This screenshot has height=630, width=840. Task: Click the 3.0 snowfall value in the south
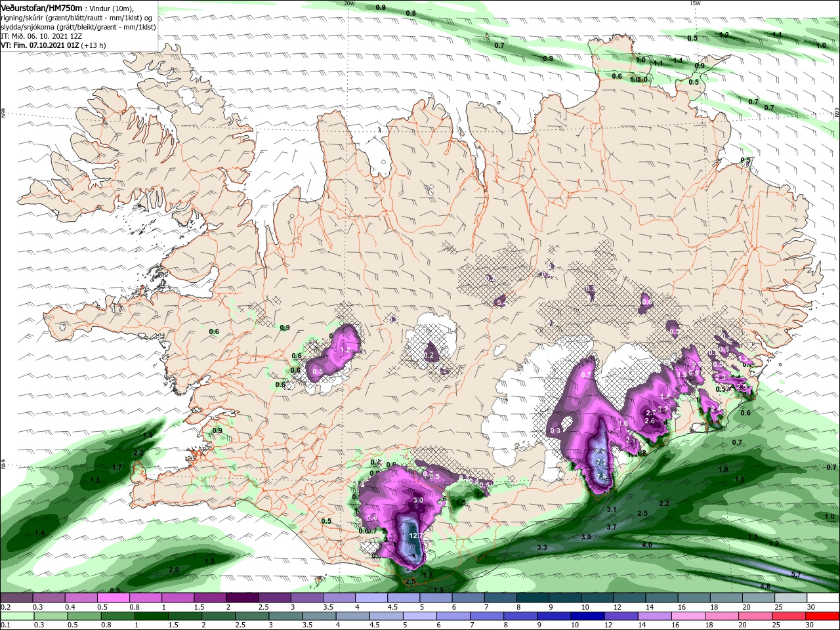(x=418, y=500)
